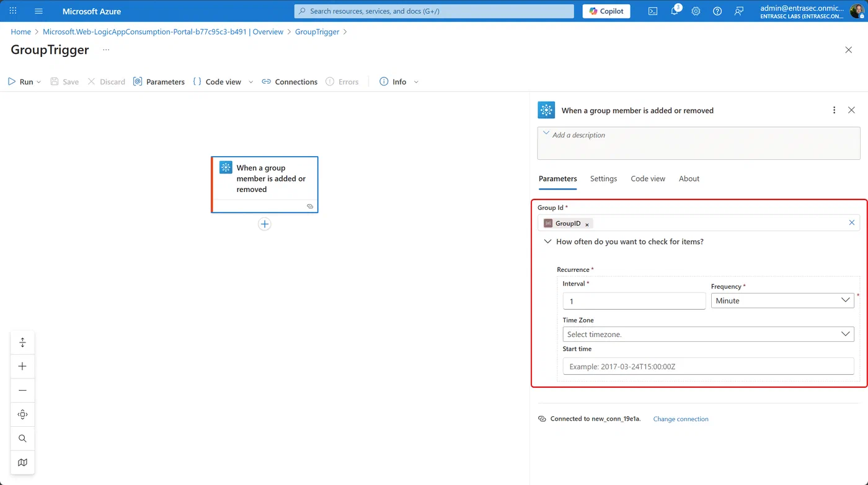Zoom in on the designer canvas
Viewport: 868px width, 485px height.
tap(22, 367)
